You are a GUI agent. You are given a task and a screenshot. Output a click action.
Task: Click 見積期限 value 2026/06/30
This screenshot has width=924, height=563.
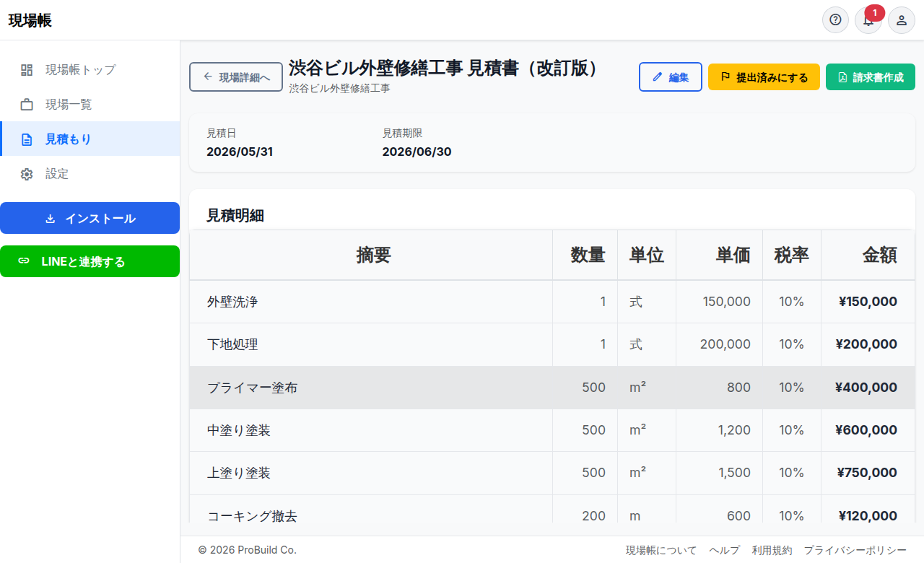417,152
